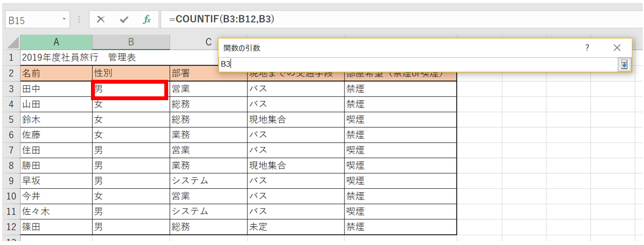Viewport: 644px width, 245px height.
Task: Click the システム cell in 佐々木's row
Action: 208,211
